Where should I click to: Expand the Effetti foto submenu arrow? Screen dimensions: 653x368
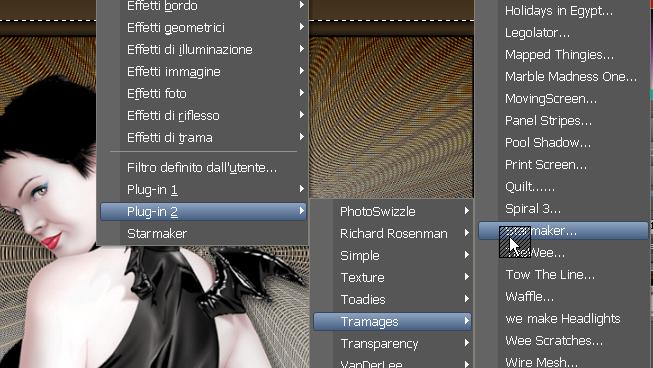(302, 93)
